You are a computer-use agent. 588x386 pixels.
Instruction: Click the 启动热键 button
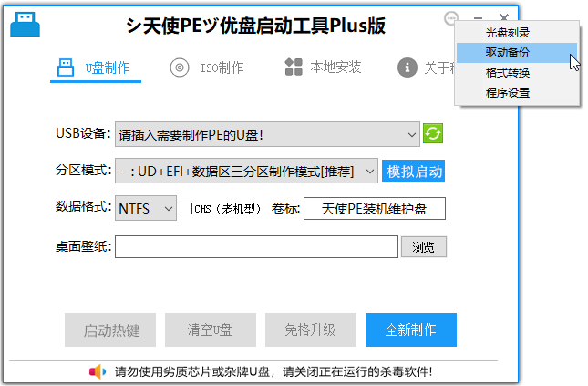[110, 329]
